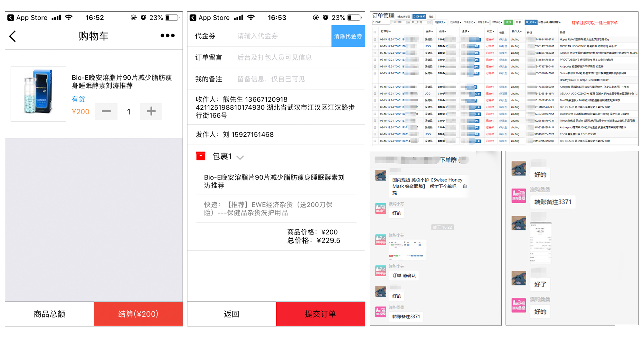Increase Bio-E product quantity with plus button
Screen dimensions: 644x339
(x=151, y=112)
